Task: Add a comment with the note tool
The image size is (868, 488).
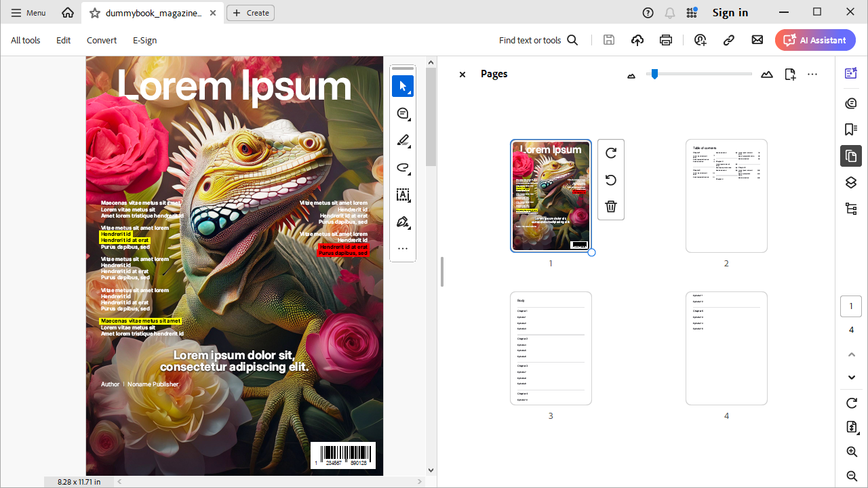Action: click(x=403, y=113)
